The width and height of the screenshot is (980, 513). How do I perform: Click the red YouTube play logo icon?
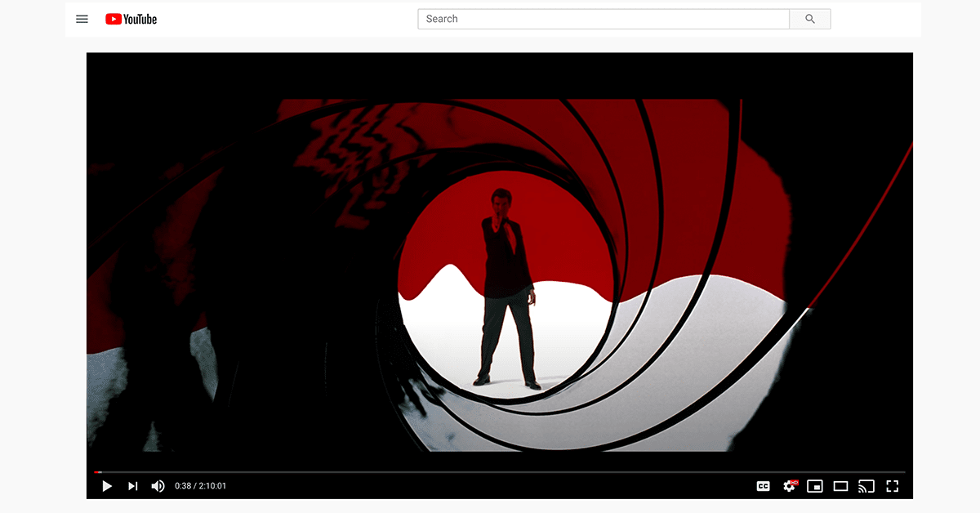pyautogui.click(x=114, y=19)
